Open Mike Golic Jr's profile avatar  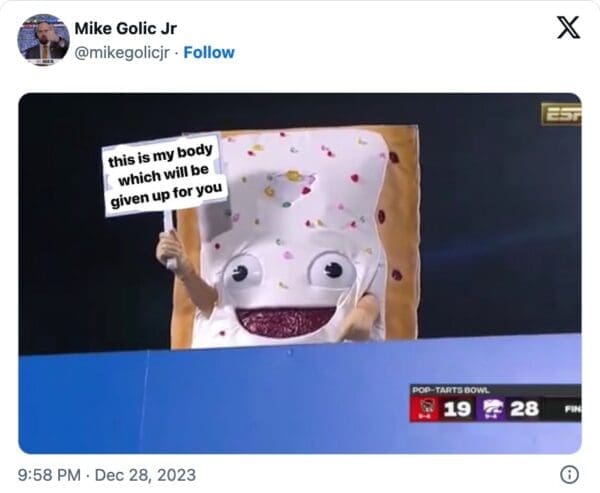43,40
